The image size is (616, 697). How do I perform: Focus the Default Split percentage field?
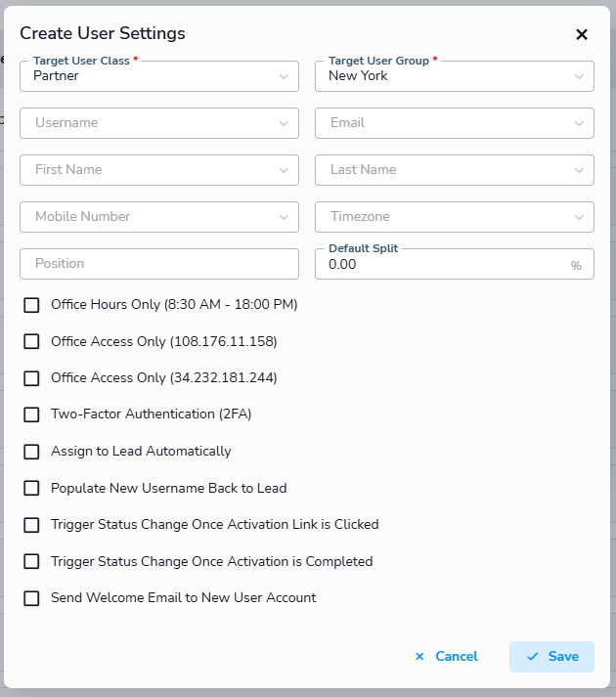pyautogui.click(x=445, y=265)
